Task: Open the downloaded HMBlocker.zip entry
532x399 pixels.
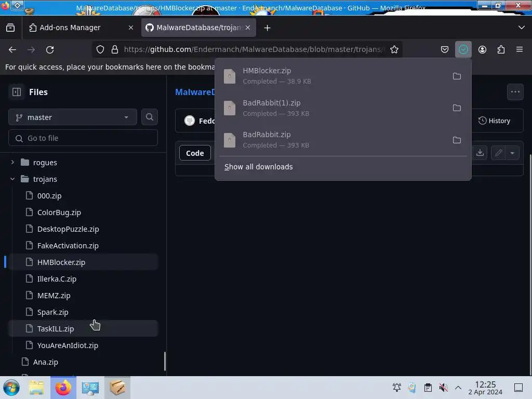Action: point(332,76)
